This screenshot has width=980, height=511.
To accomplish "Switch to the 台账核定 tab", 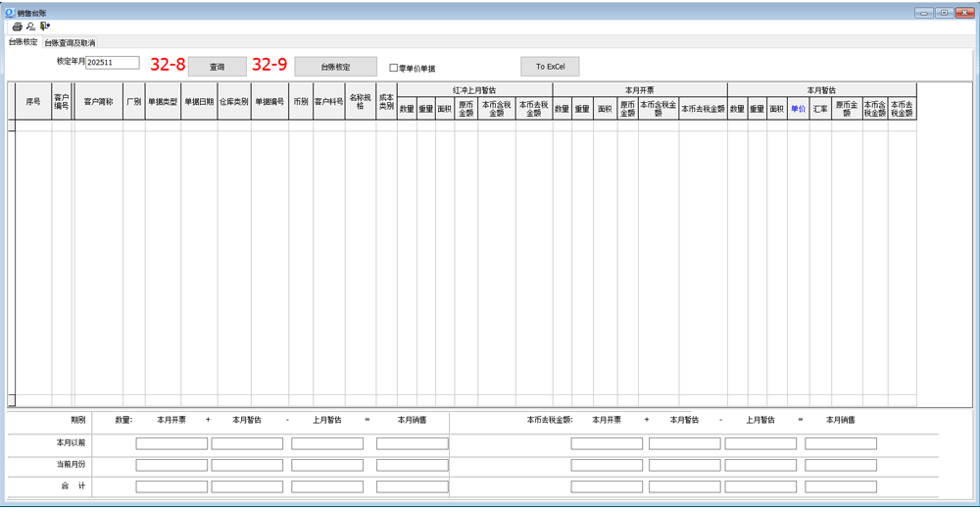I will coord(23,42).
